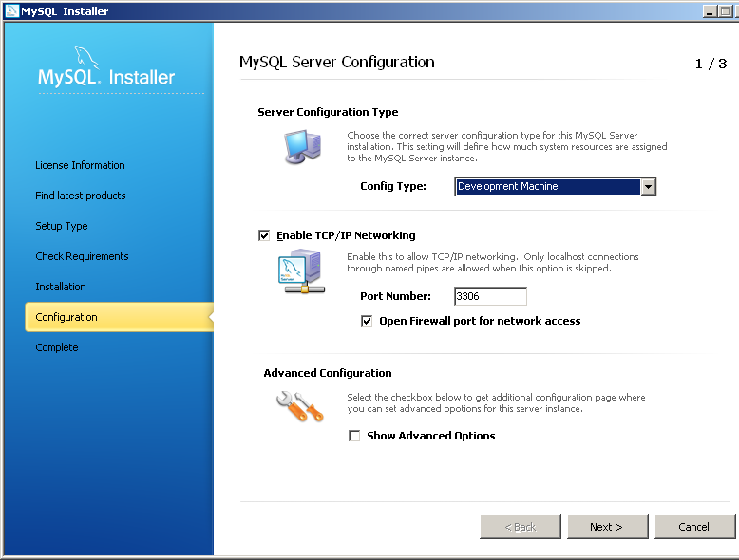Enable the Show Advanced Options checkbox
The width and height of the screenshot is (739, 560).
click(x=354, y=436)
